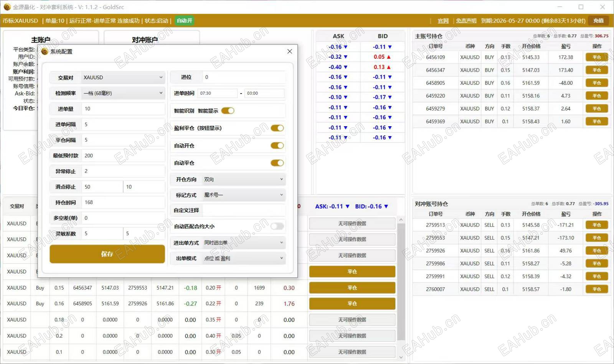Click the 充值 button in the header
This screenshot has height=364, width=614.
click(599, 21)
